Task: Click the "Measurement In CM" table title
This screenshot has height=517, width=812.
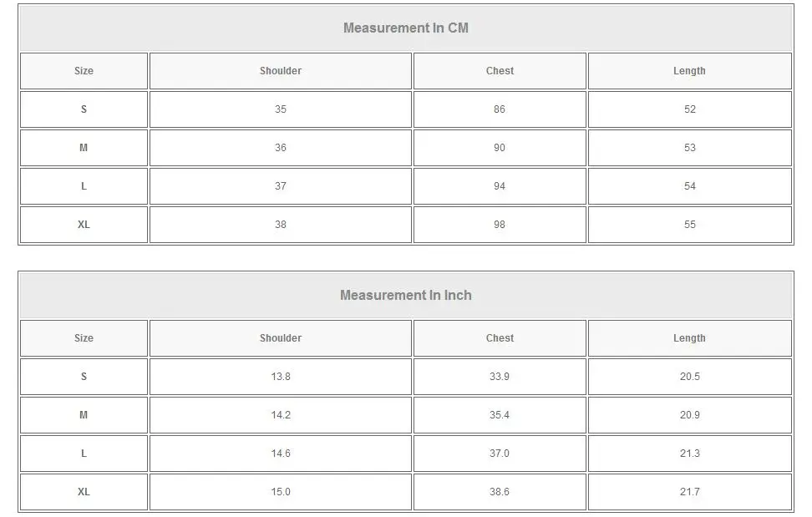Action: coord(406,28)
